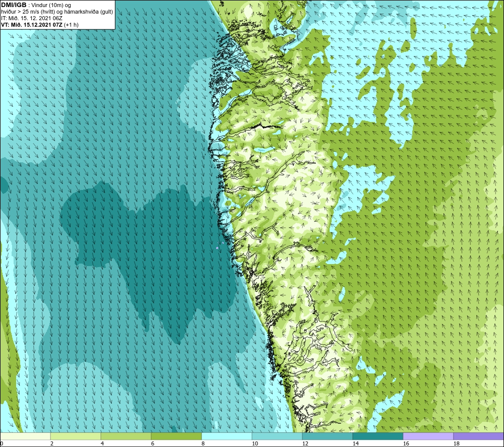Click the 14–16 m/s dark teal legend swatch
This screenshot has width=504, height=447.
pos(377,436)
